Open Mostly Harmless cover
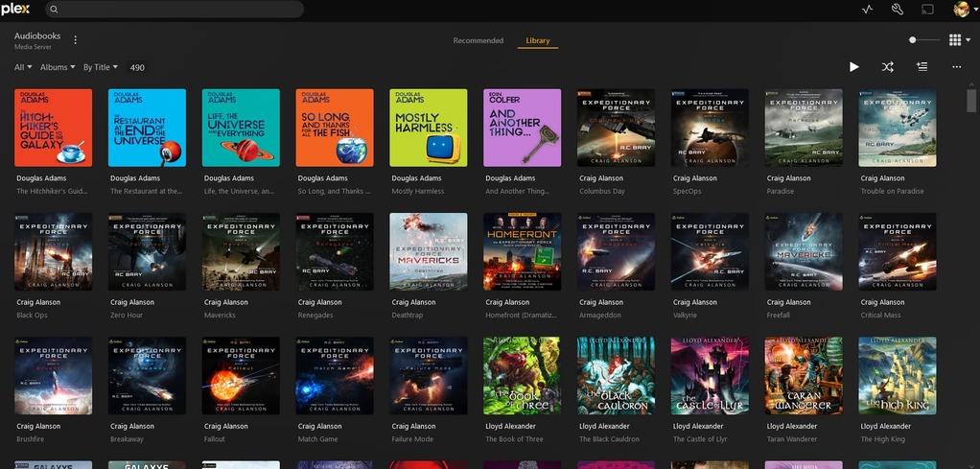The image size is (980, 469). tap(428, 128)
